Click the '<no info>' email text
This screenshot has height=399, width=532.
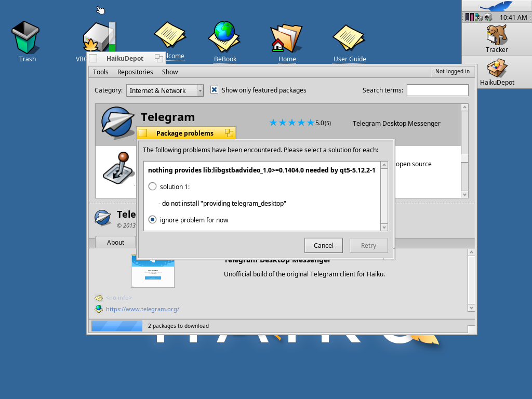(x=119, y=298)
